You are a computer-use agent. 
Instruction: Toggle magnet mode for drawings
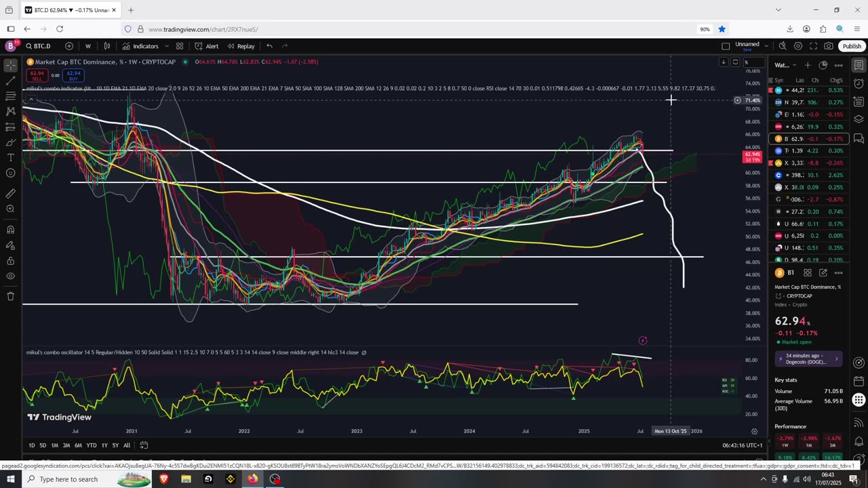[x=10, y=229]
